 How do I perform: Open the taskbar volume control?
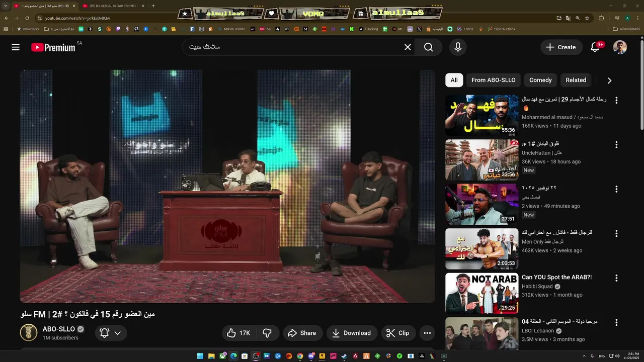pyautogui.click(x=617, y=356)
